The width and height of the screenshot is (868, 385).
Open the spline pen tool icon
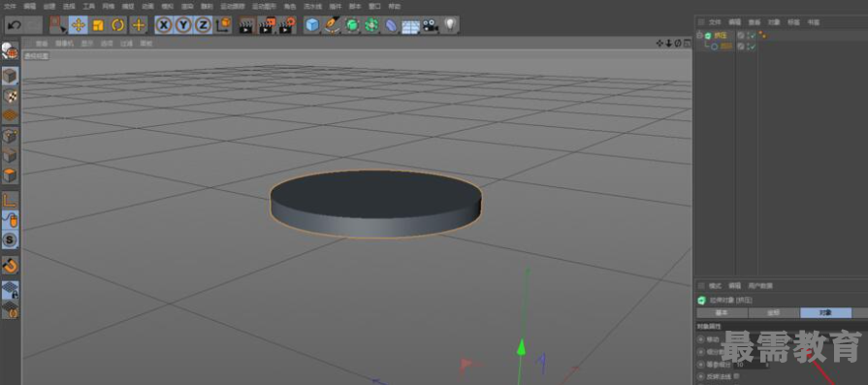pyautogui.click(x=332, y=25)
